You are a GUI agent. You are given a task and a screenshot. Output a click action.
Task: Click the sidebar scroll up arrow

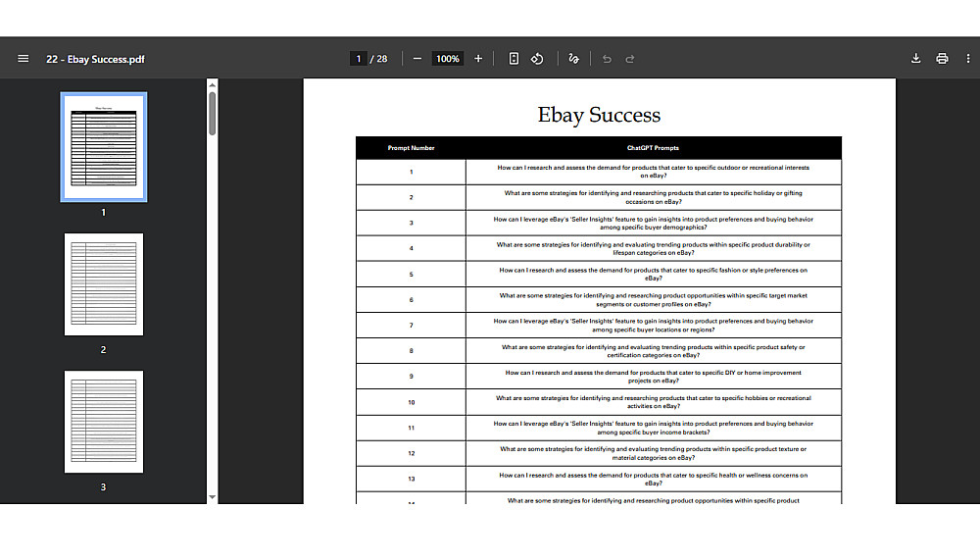[213, 85]
